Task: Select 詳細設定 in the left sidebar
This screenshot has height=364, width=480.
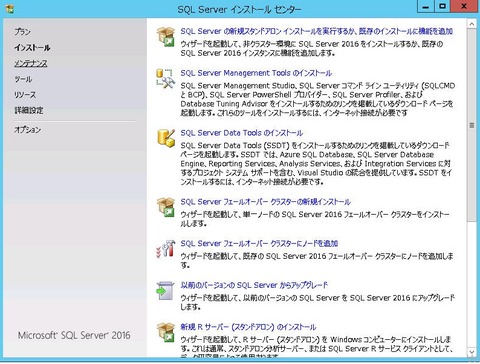Action: (x=29, y=110)
